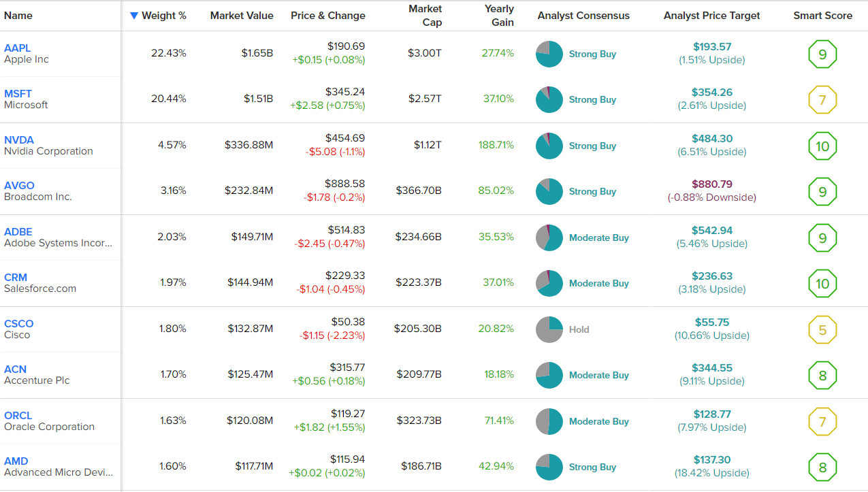Click Nvidia yearly gain 188.71%
Image resolution: width=868 pixels, height=492 pixels.
(x=496, y=145)
